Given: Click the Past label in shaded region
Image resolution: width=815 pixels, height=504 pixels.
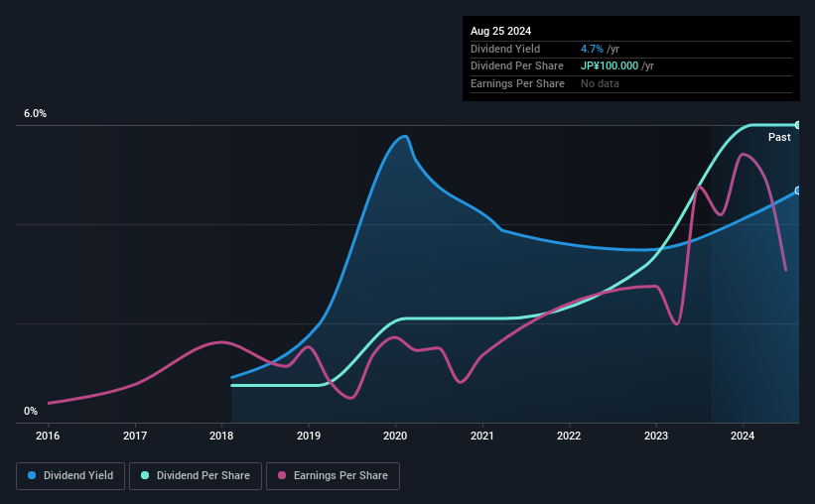Looking at the screenshot, I should (779, 137).
